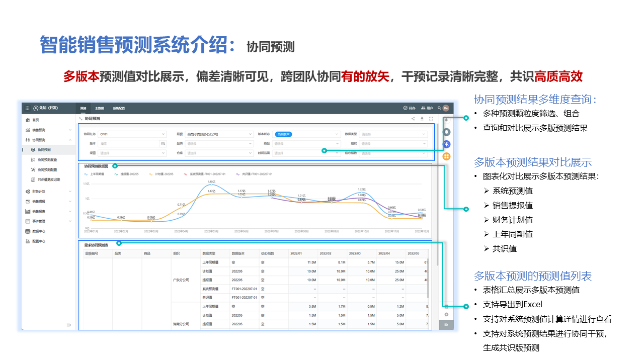Toggle 上年同期值 series in chart legend

point(94,174)
